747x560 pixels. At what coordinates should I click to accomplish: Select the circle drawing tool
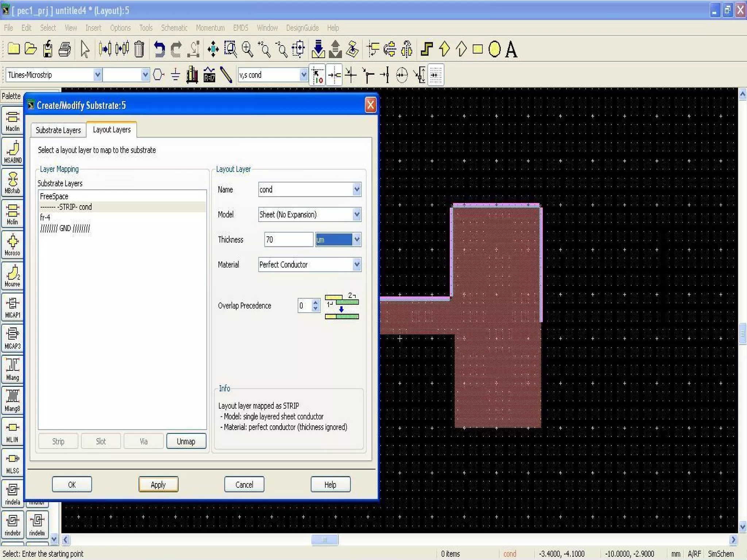pos(494,49)
